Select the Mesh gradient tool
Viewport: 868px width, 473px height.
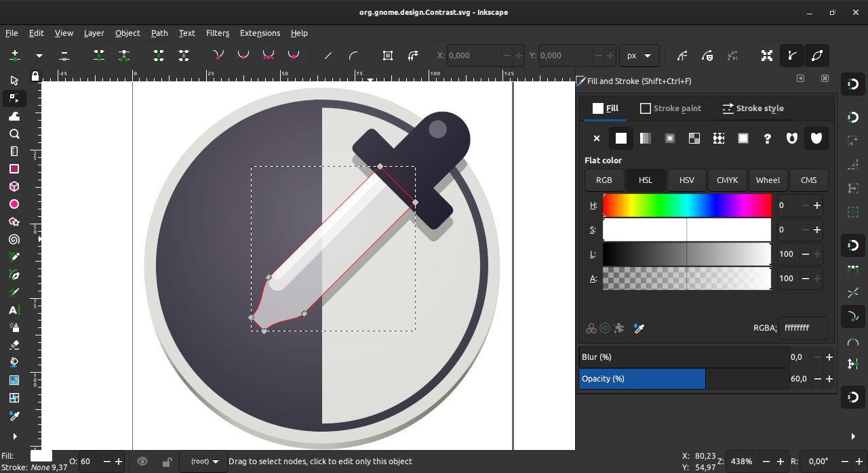(14, 398)
